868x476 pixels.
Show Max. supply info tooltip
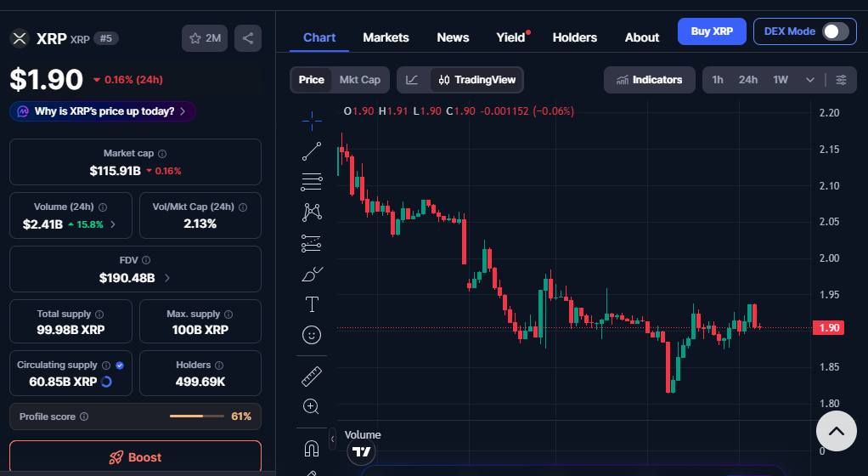[x=228, y=314]
